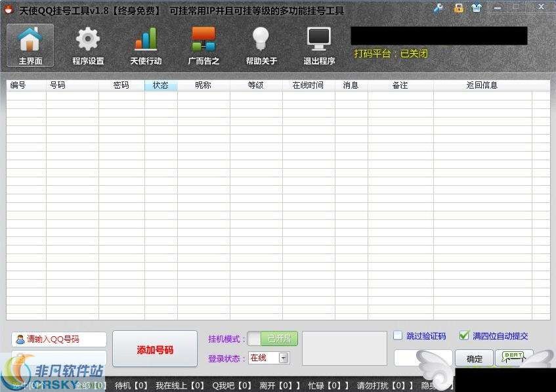Filter by 待机【0】 status
Screen dimensions: 556x392
(131, 385)
